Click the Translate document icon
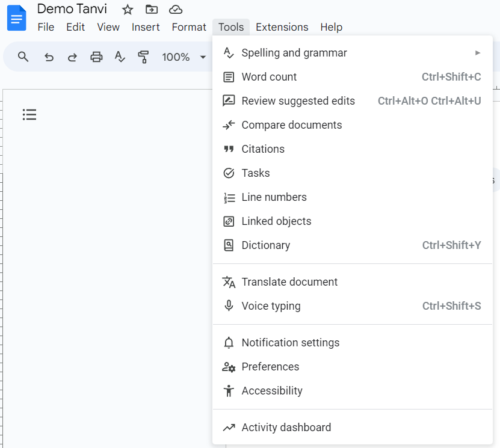Image resolution: width=500 pixels, height=448 pixels. [229, 282]
